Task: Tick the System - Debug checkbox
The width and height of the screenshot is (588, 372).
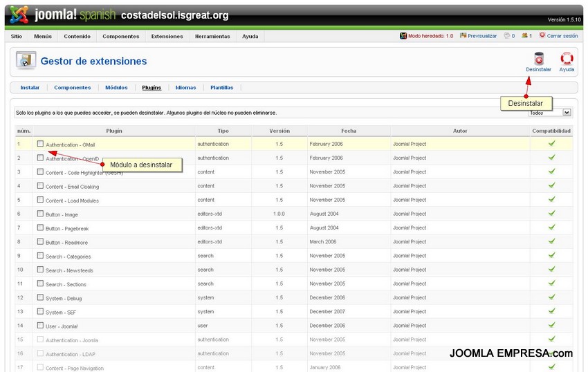Action: 41,297
